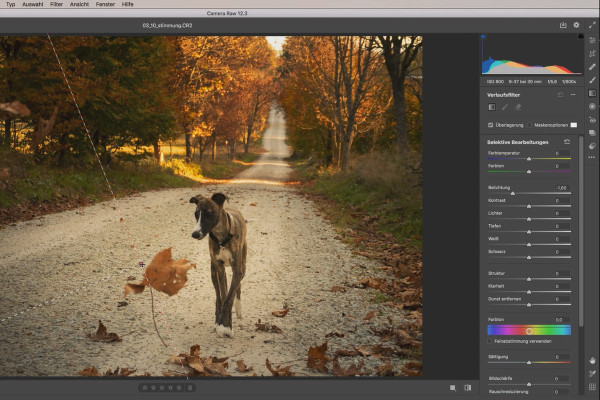Click the "Selektive Bearbeitungen" section header
The width and height of the screenshot is (600, 400).
click(517, 142)
